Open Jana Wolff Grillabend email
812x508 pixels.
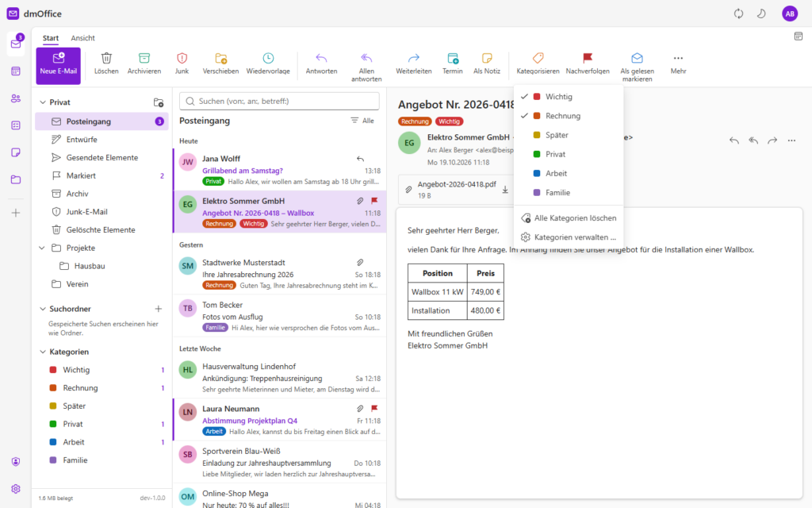(x=280, y=170)
